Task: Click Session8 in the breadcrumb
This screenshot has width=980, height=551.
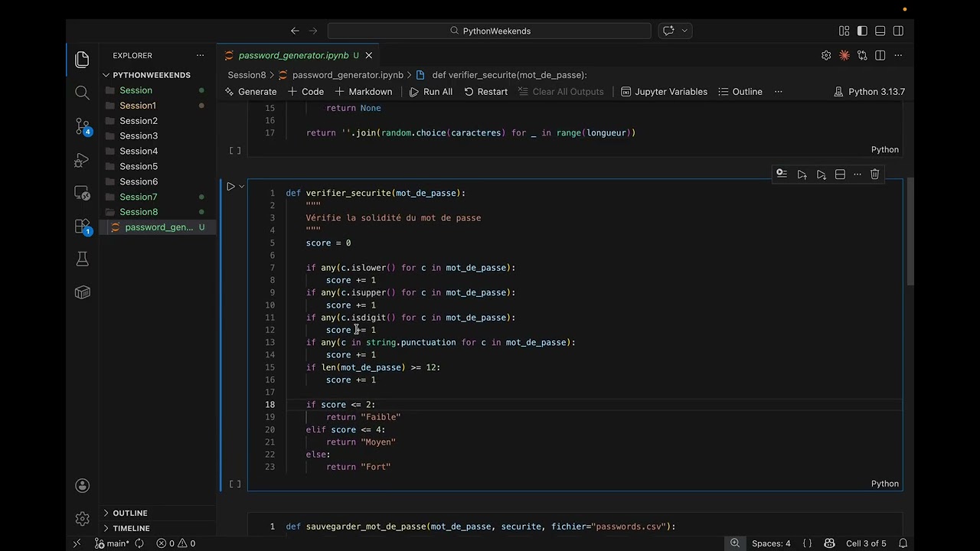Action: point(247,75)
